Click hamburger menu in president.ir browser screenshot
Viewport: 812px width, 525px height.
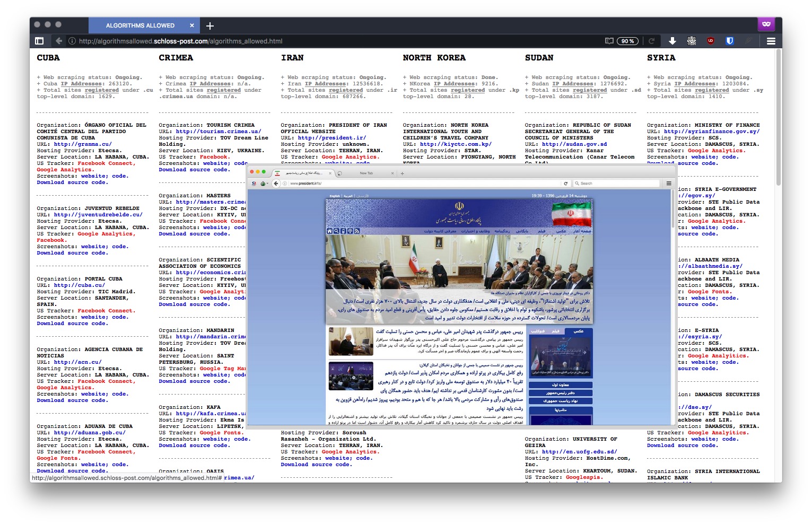669,183
